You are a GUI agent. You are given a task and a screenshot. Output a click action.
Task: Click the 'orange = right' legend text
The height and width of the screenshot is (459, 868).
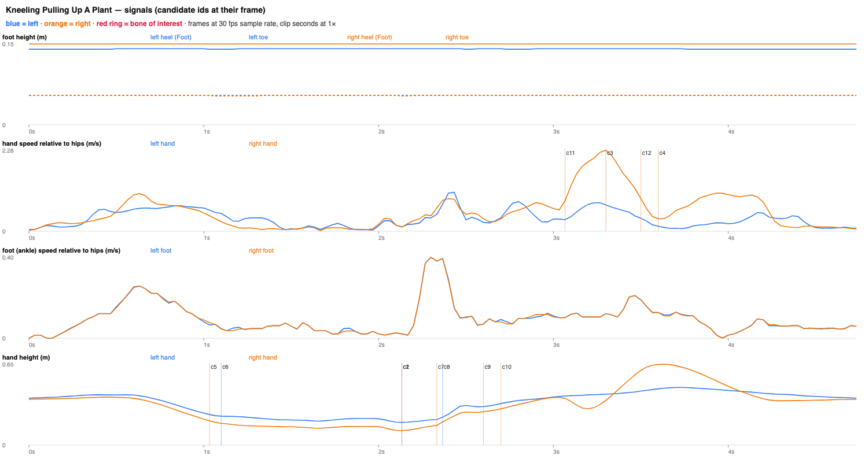pos(67,24)
